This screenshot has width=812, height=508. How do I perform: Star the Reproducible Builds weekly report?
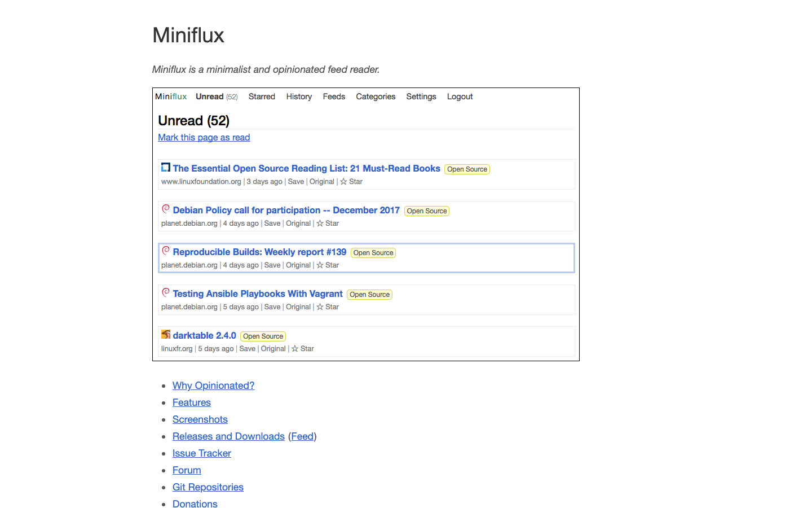(327, 265)
